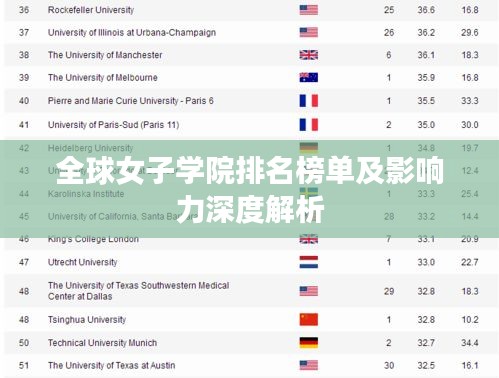Click The University of Manchester name
The width and height of the screenshot is (499, 378).
tap(105, 55)
